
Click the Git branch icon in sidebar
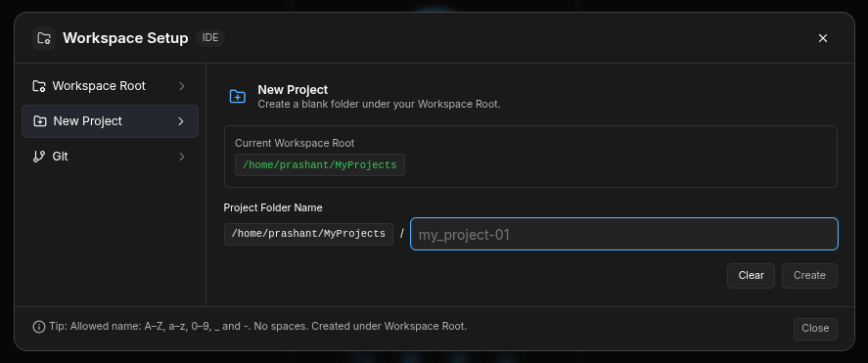(x=39, y=157)
